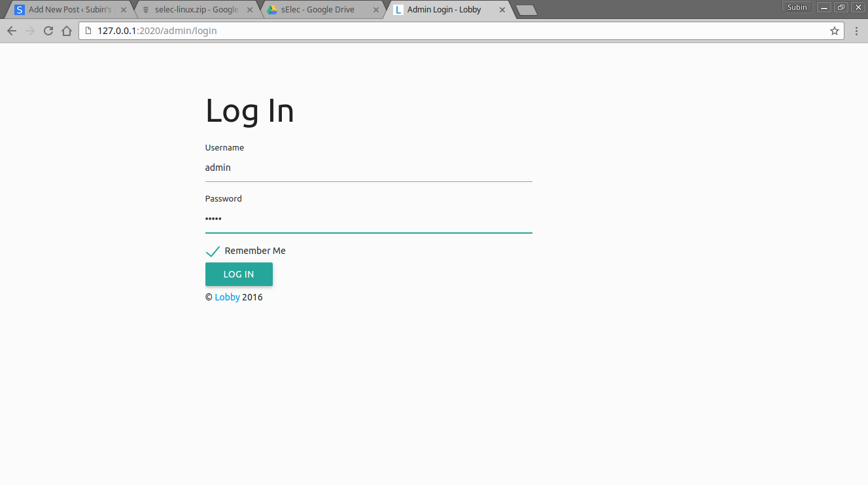The height and width of the screenshot is (485, 868).
Task: Close the browser window
Action: click(x=858, y=7)
